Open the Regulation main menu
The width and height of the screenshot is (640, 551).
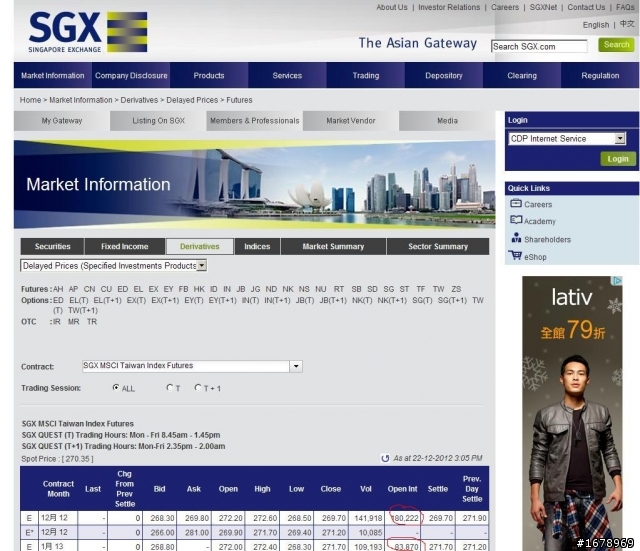point(600,76)
